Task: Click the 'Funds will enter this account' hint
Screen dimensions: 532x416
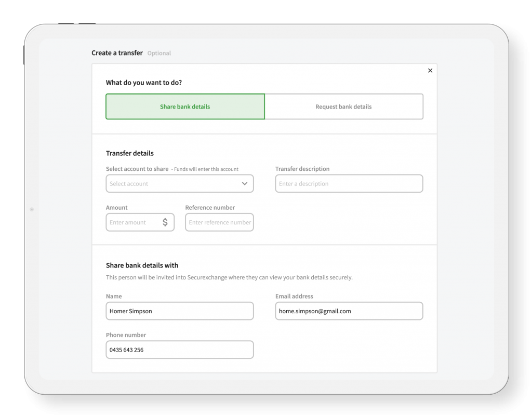Action: [206, 169]
